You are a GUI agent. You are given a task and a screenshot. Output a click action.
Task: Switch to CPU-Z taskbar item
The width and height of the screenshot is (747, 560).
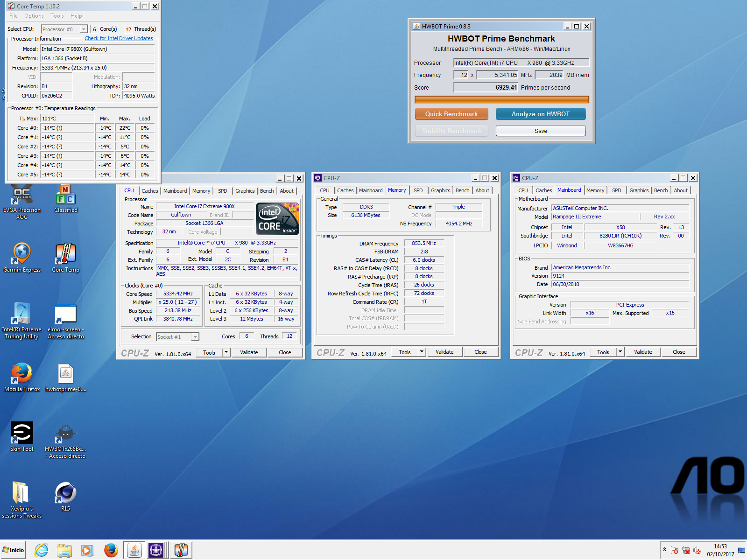[x=156, y=551]
